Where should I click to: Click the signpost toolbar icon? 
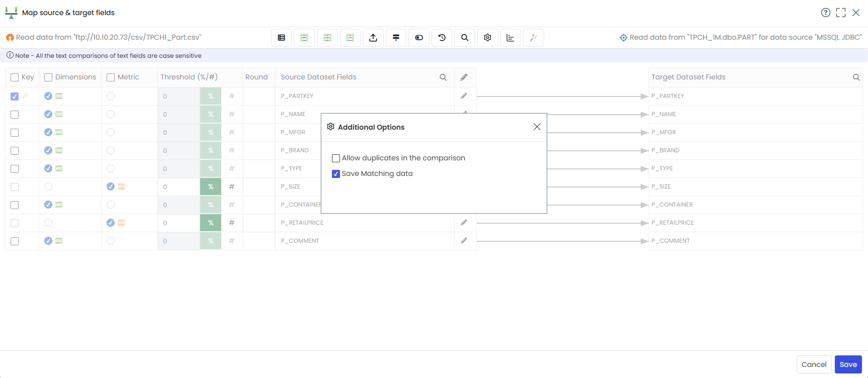click(x=396, y=38)
